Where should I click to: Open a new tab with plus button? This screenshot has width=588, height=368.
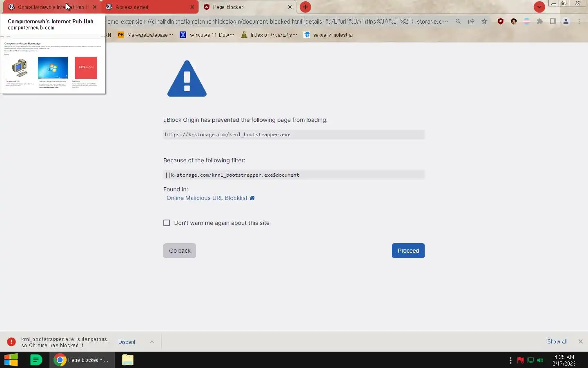point(305,7)
